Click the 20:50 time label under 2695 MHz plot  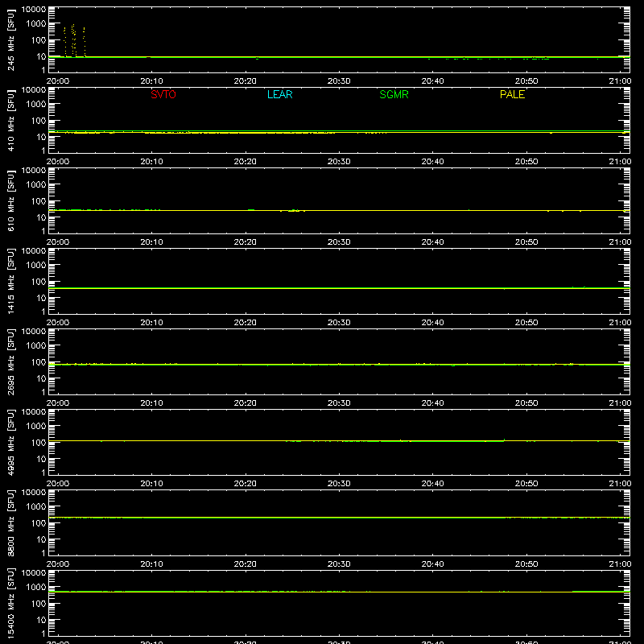(x=526, y=403)
